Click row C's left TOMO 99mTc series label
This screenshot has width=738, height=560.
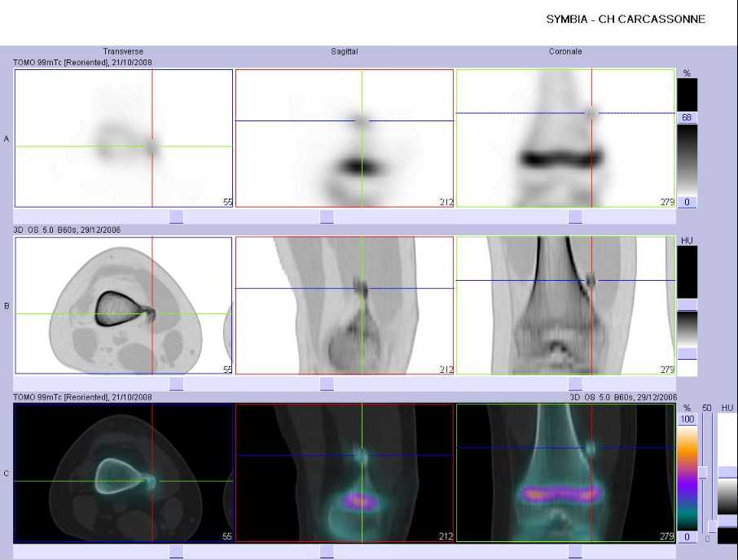click(82, 397)
